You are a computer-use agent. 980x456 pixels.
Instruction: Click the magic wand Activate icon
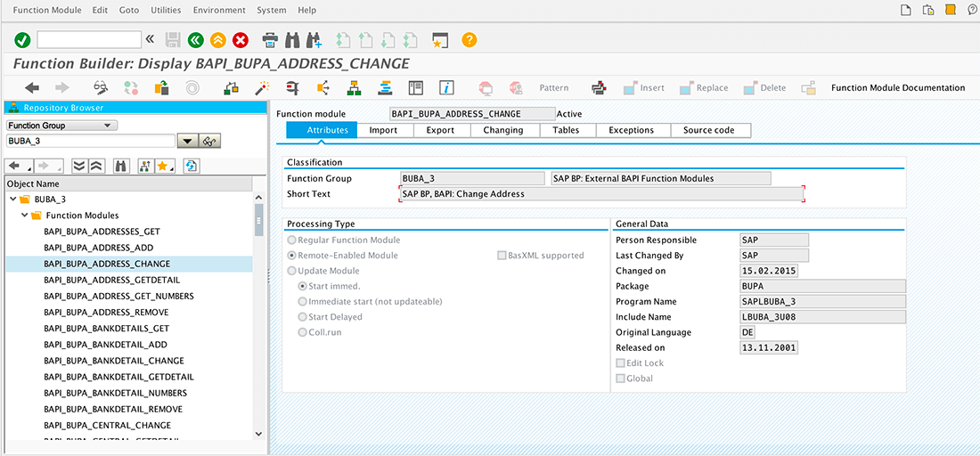(262, 87)
